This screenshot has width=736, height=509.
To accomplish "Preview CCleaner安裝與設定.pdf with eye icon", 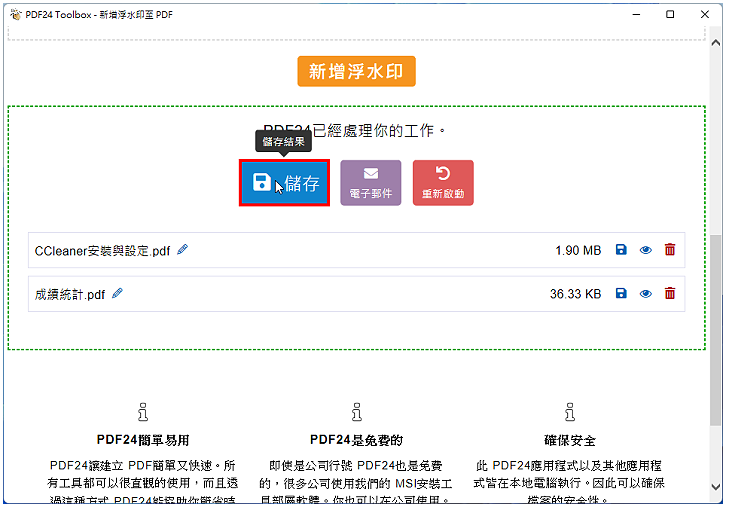I will coord(646,250).
